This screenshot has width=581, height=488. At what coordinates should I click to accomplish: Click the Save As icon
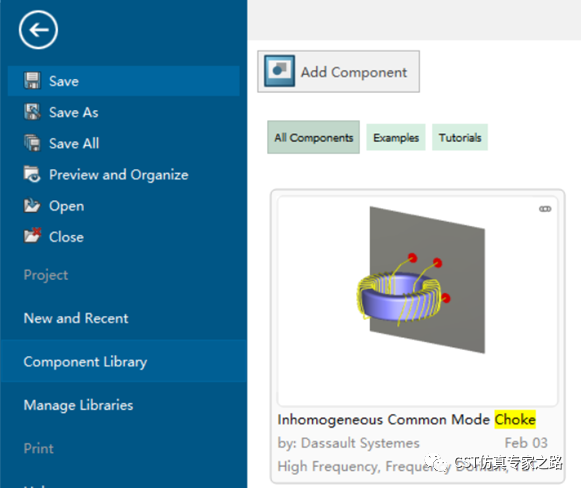pyautogui.click(x=32, y=112)
